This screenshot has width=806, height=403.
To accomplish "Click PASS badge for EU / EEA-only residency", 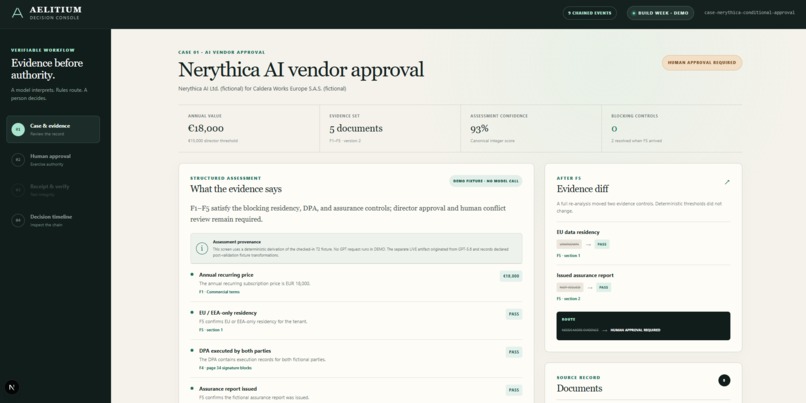I will click(x=514, y=314).
